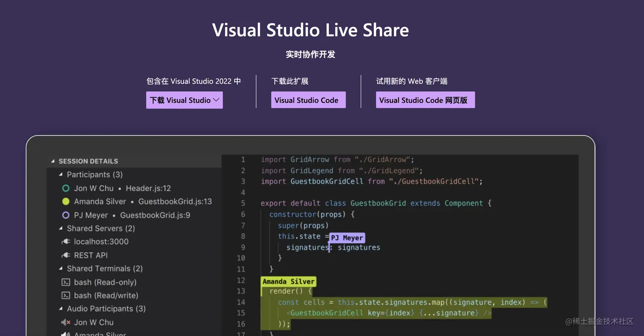Click the super(props) code line
The height and width of the screenshot is (336, 644).
[303, 225]
